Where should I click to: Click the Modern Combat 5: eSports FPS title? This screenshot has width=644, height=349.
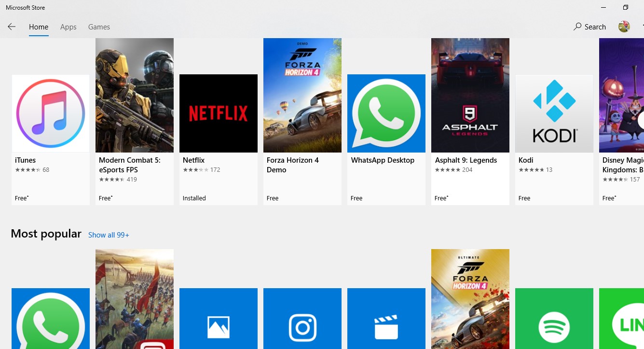tap(130, 165)
